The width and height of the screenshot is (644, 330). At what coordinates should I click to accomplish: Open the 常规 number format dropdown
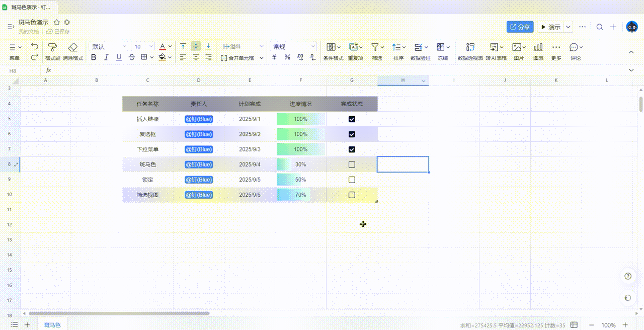click(x=294, y=46)
